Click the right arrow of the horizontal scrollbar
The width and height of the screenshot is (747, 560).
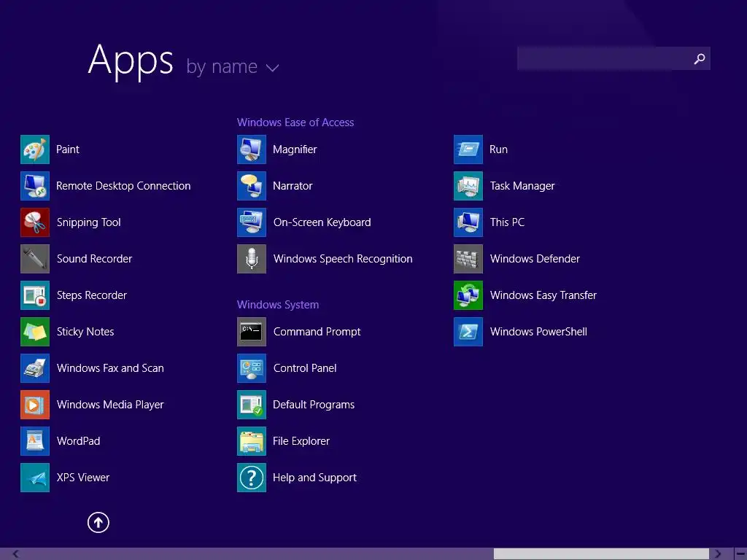click(x=718, y=554)
